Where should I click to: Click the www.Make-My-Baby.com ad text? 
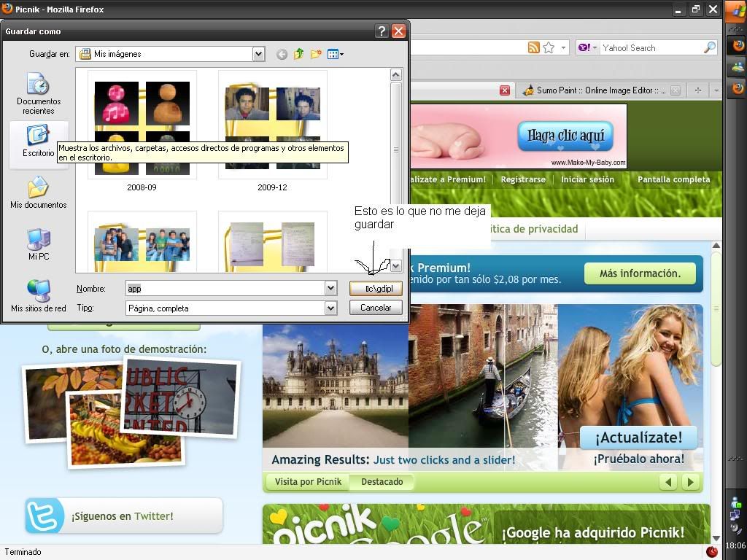pyautogui.click(x=589, y=163)
